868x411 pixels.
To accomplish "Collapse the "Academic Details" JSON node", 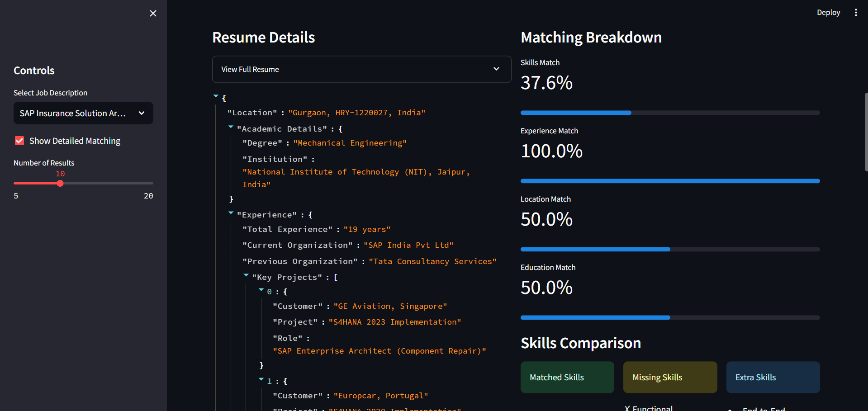I will [231, 127].
